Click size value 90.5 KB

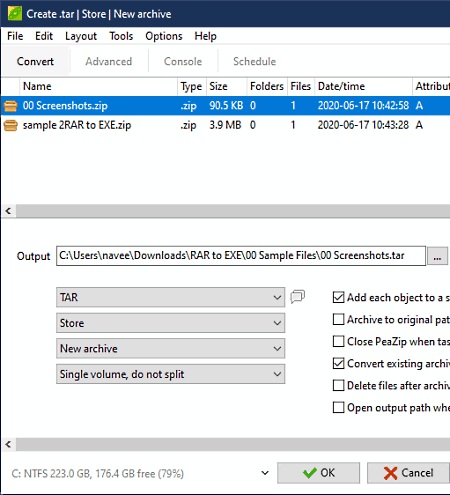point(226,106)
